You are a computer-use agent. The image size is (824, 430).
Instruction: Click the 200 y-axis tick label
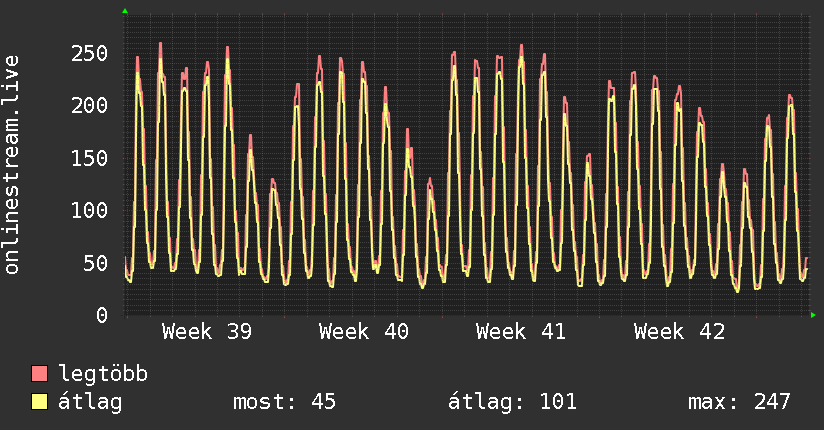(89, 106)
